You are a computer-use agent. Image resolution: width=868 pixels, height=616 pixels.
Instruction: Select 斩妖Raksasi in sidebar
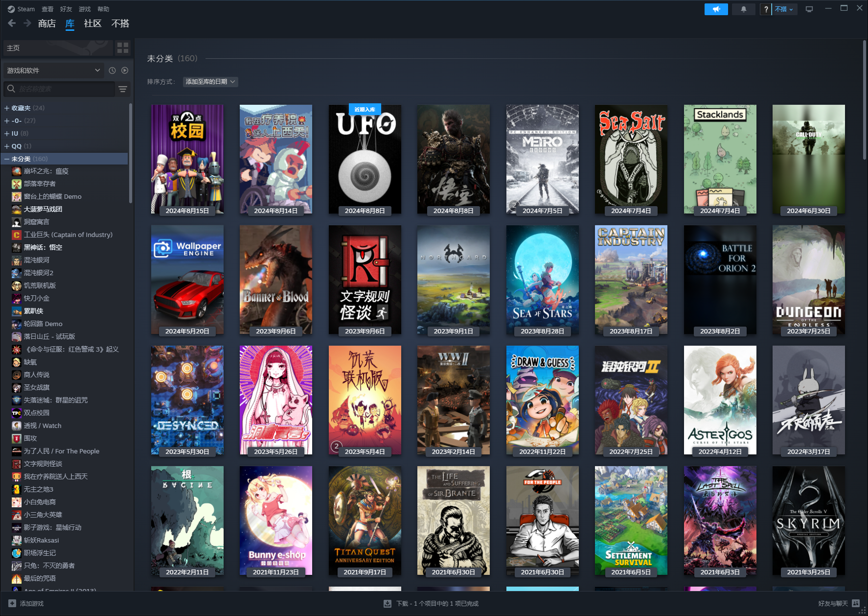[x=65, y=540]
